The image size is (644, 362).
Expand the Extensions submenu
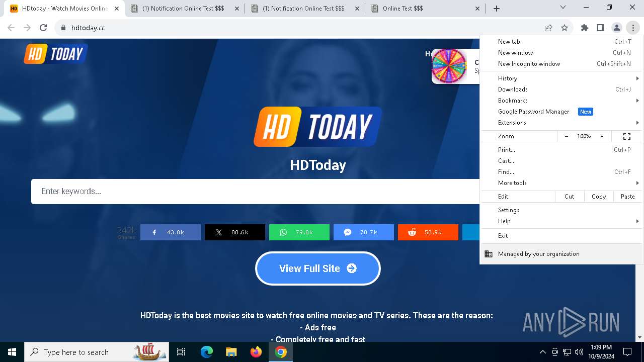[561, 123]
